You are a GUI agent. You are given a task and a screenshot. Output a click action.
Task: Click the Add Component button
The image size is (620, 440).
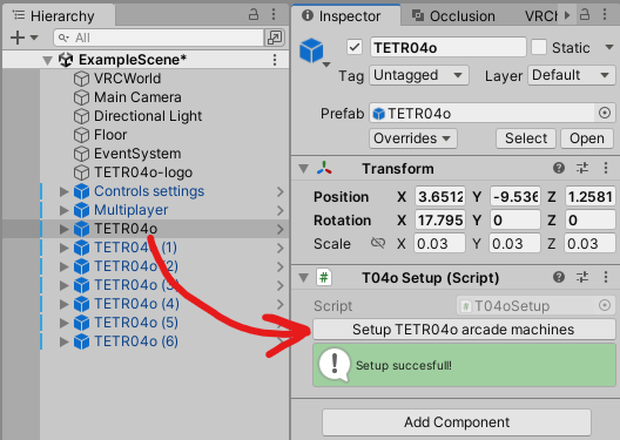457,422
